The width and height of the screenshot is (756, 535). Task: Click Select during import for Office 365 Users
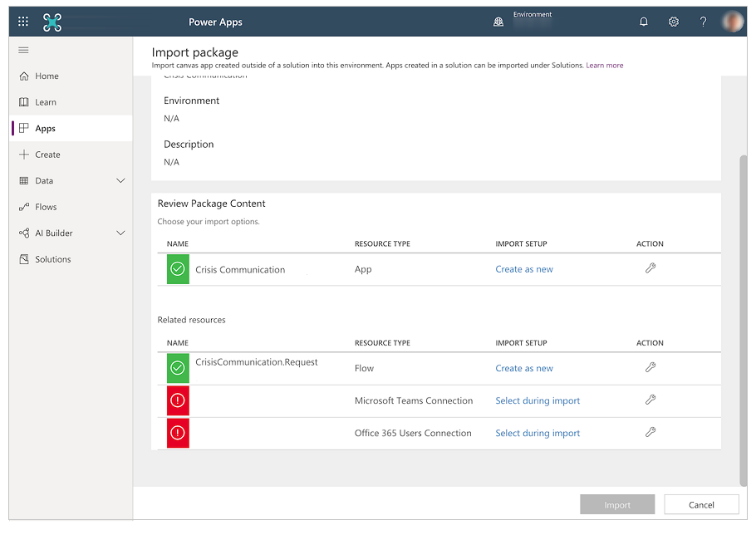coord(538,434)
